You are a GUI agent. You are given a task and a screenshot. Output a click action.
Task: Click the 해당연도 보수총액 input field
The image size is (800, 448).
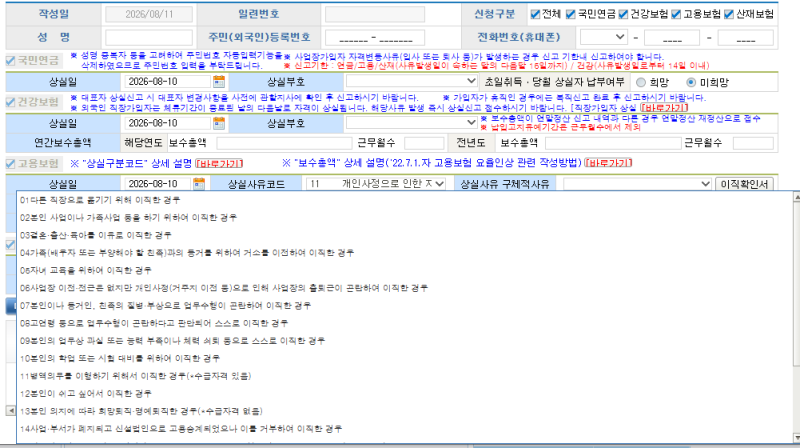point(284,143)
